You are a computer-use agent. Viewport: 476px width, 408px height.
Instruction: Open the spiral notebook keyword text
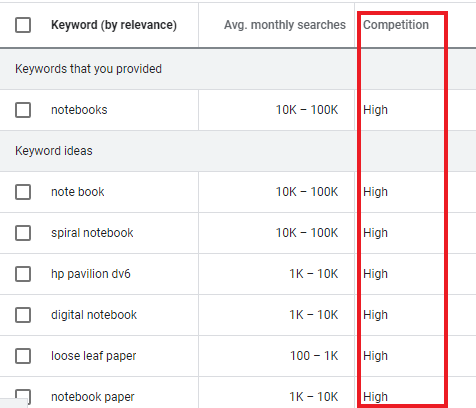pos(92,233)
